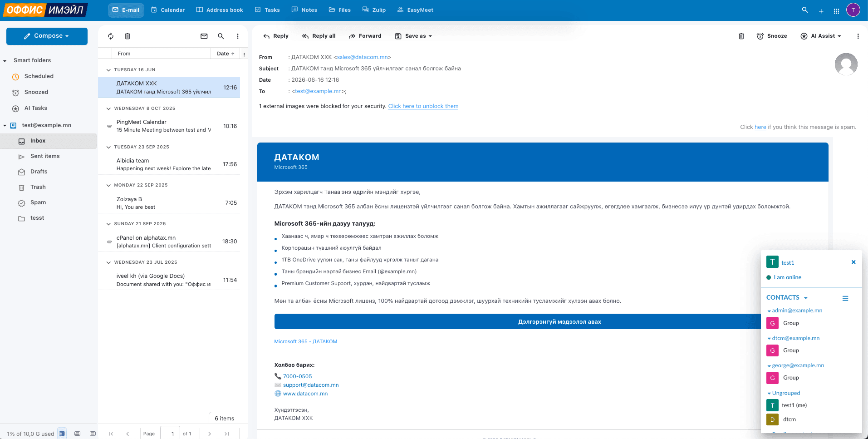Open the apps grid launcher

pyautogui.click(x=836, y=10)
